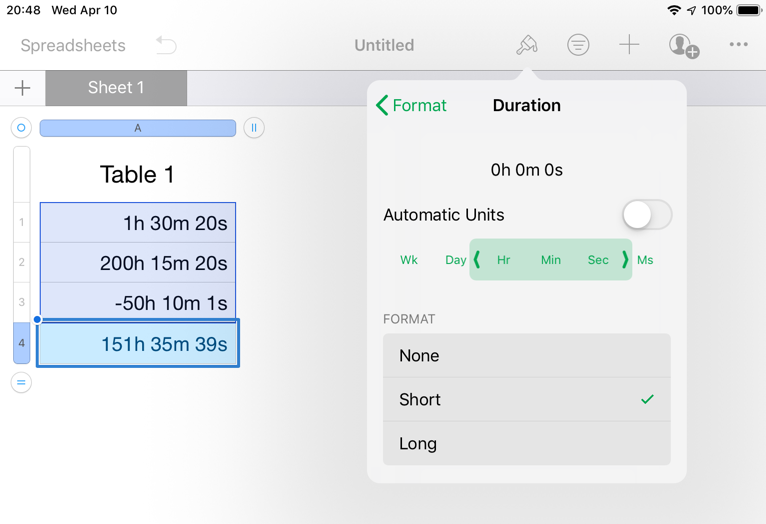The width and height of the screenshot is (766, 524).
Task: Select the cell containing 200h 15m 20s
Action: tap(138, 263)
